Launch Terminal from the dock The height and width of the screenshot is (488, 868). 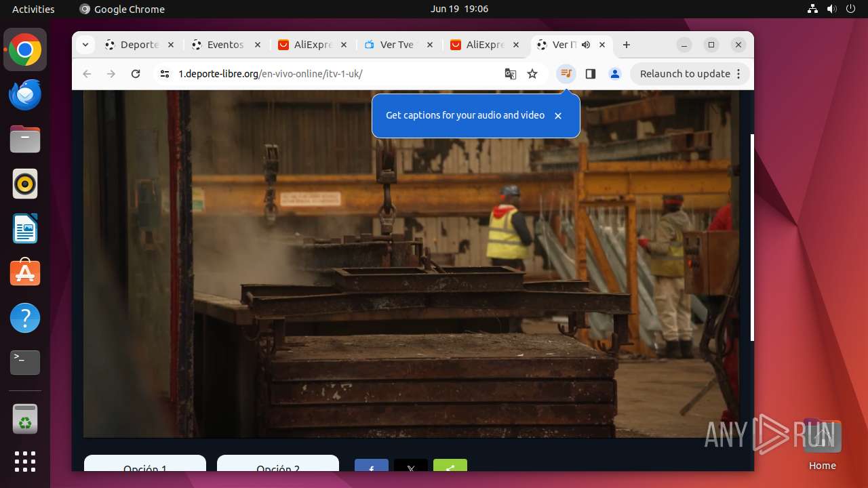(x=25, y=363)
